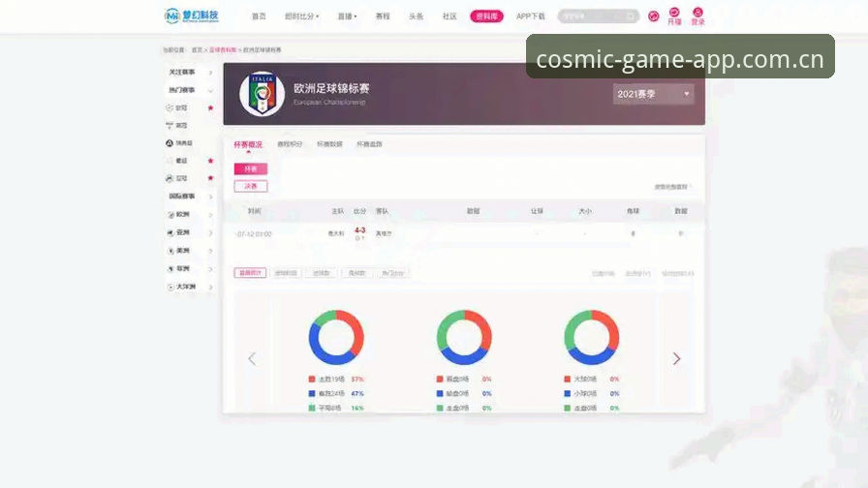Show previous charts with the left arrow
The image size is (868, 488).
click(x=252, y=359)
